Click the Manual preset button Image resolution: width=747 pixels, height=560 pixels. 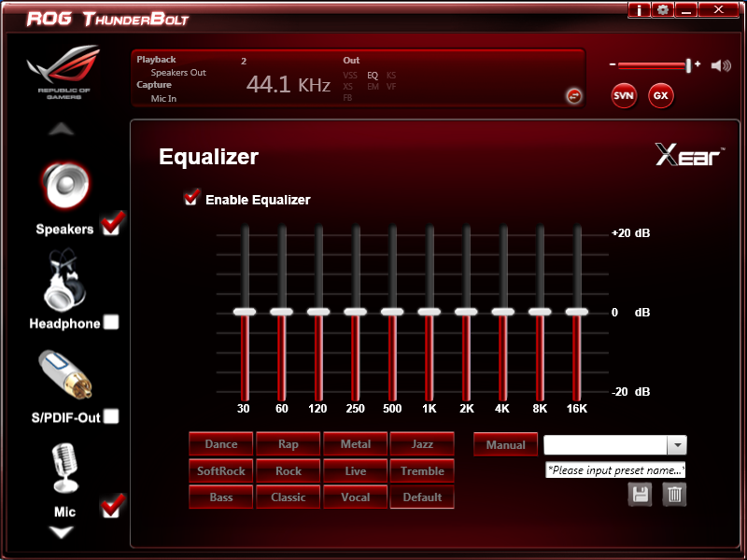505,445
